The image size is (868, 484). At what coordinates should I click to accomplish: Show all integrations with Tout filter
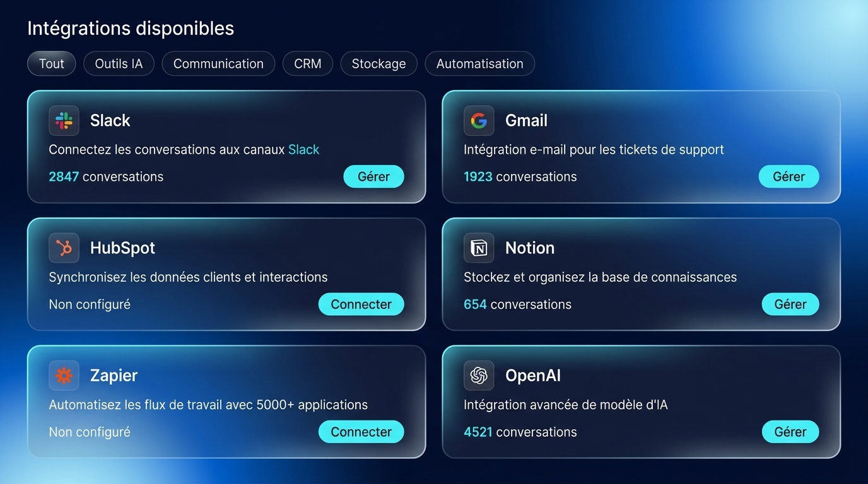(x=52, y=64)
